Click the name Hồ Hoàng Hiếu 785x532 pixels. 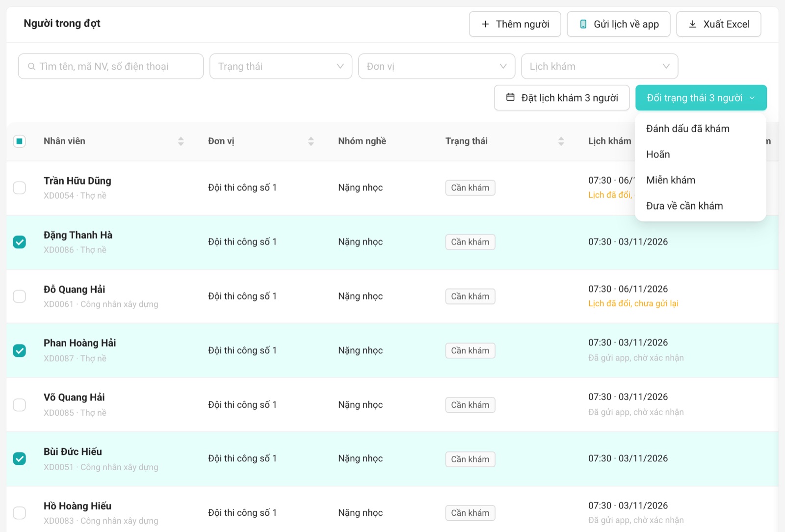78,506
